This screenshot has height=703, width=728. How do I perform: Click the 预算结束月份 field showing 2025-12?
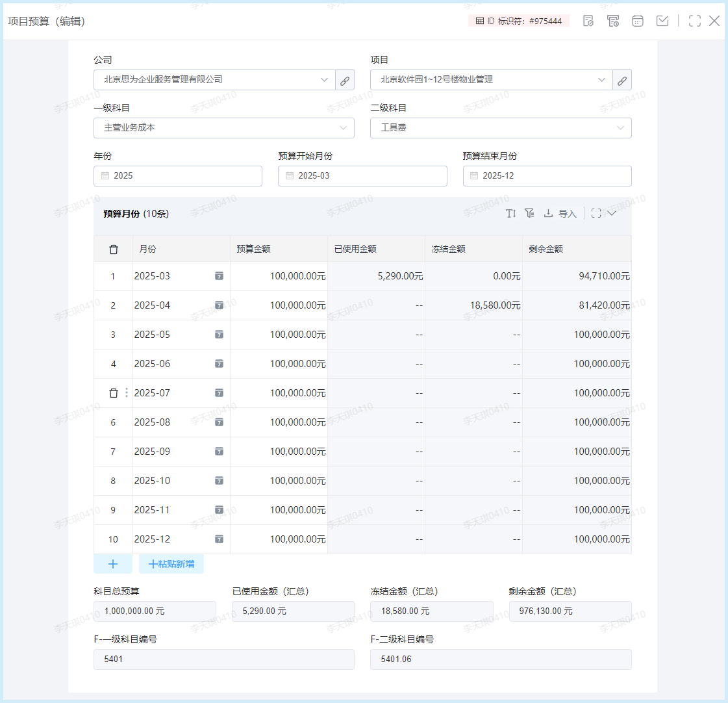tap(547, 176)
